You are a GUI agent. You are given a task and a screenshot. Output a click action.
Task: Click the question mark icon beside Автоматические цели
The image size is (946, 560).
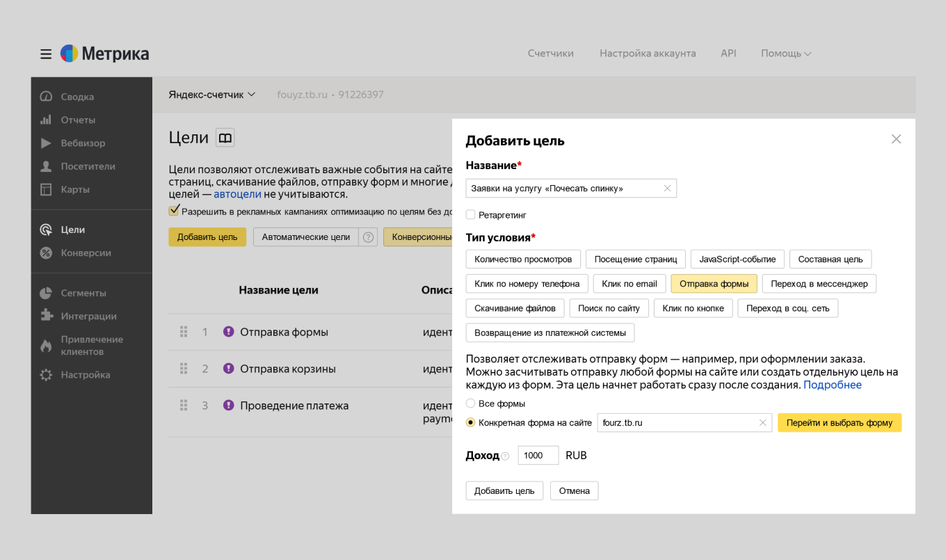click(x=369, y=237)
